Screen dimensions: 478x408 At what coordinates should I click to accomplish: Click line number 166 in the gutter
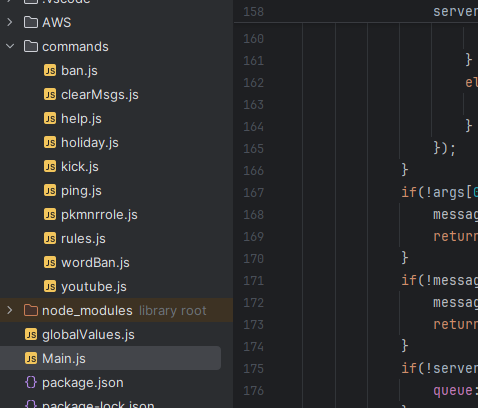click(254, 171)
